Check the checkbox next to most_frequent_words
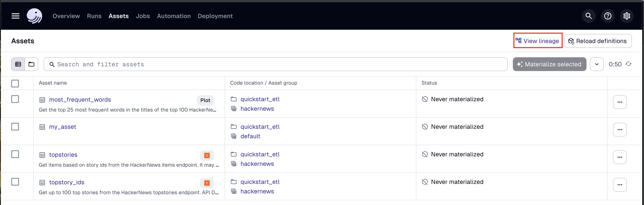The image size is (644, 205). 15,99
